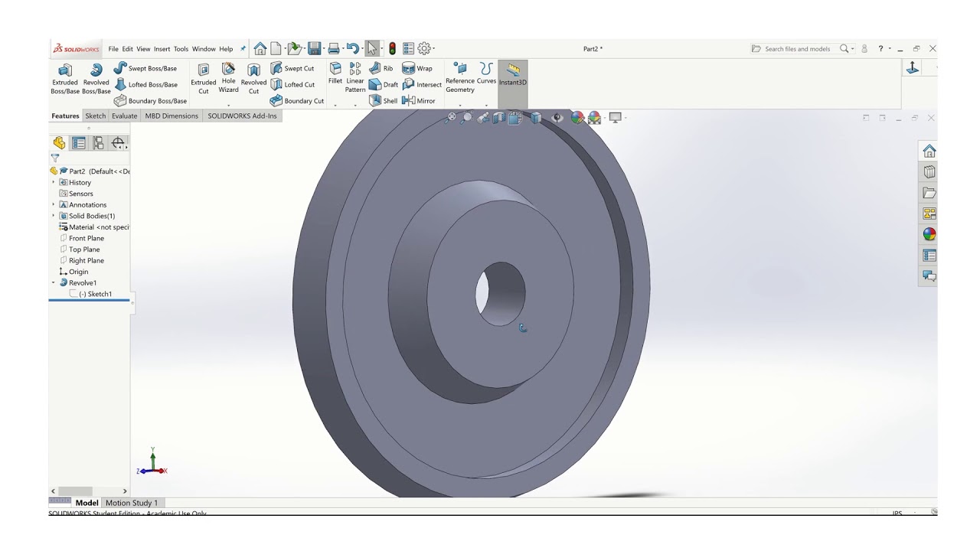Open the Window menu

tap(204, 49)
